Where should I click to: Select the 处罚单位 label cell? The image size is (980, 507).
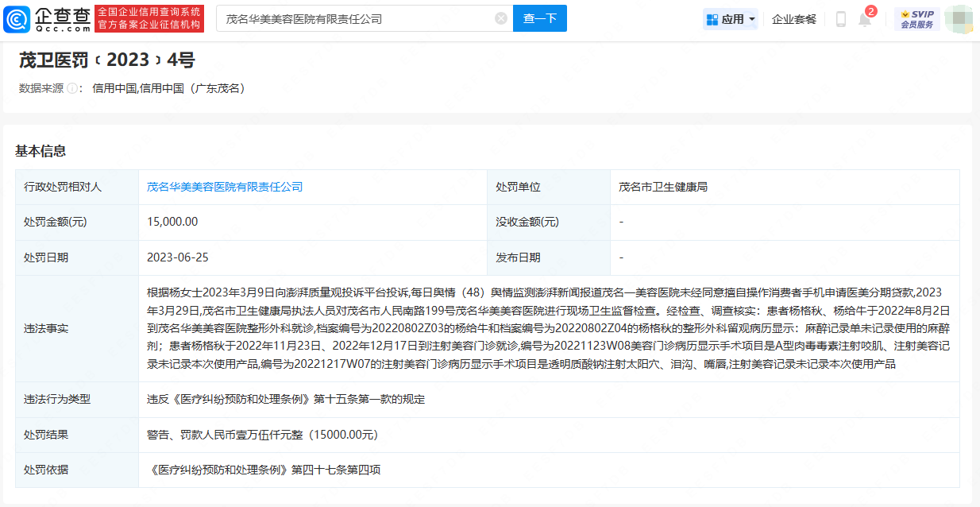[x=549, y=187]
